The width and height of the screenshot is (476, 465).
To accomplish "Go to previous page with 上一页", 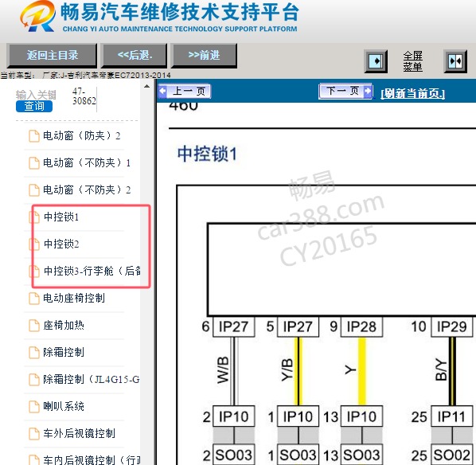I will click(184, 91).
